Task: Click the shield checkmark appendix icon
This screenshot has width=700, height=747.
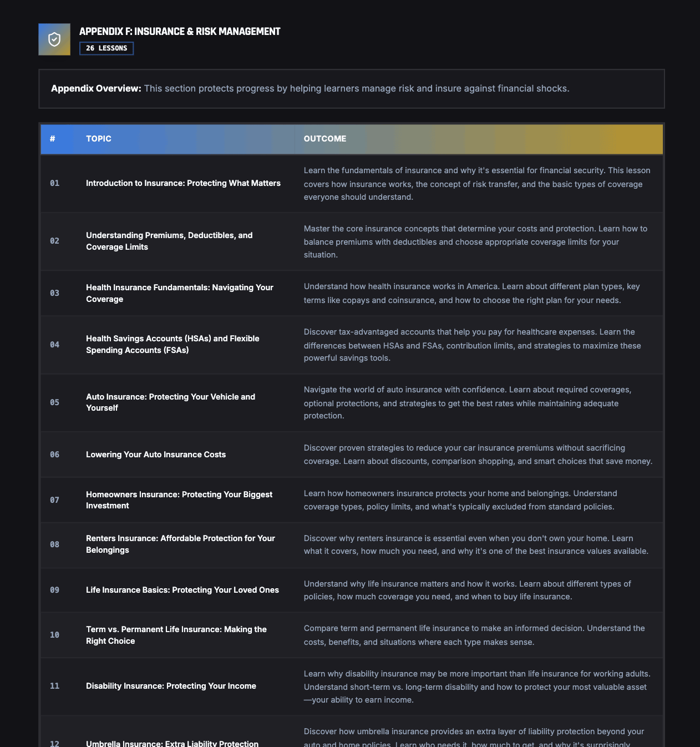Action: pos(54,39)
